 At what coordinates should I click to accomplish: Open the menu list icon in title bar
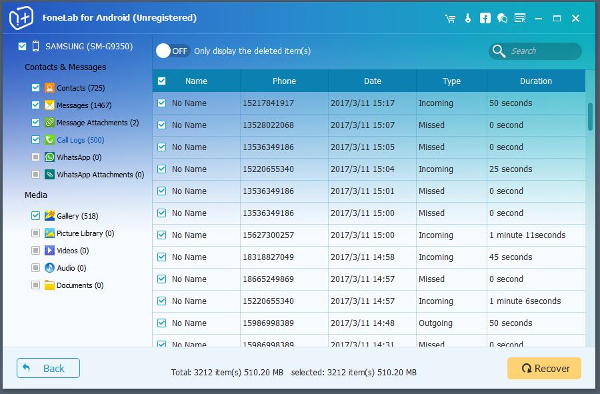click(x=520, y=18)
